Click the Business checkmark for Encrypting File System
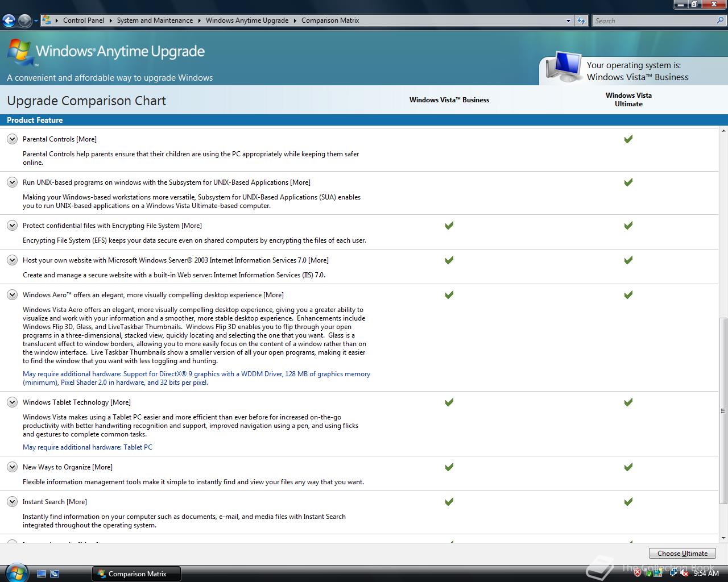This screenshot has height=582, width=728. 449,225
